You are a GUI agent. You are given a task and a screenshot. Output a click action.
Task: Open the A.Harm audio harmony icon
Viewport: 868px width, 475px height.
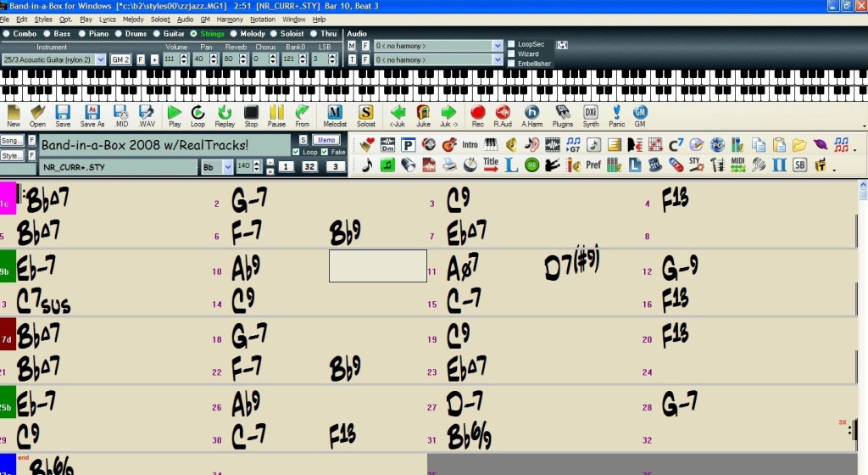click(x=531, y=115)
